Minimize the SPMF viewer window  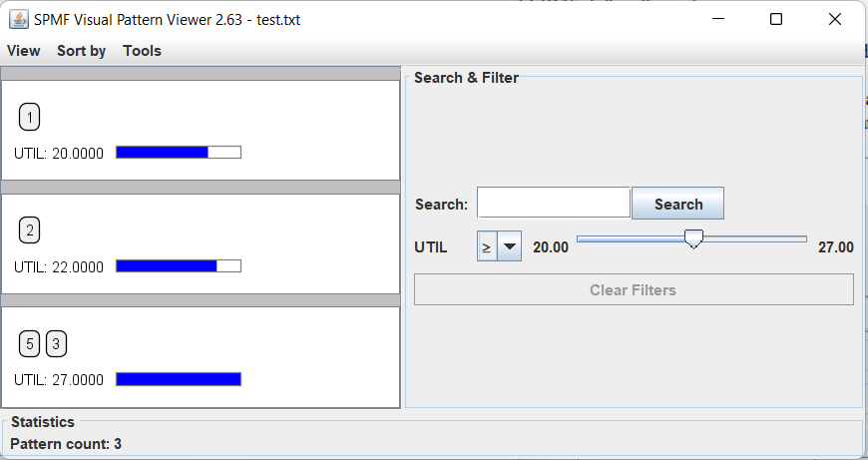click(x=718, y=19)
